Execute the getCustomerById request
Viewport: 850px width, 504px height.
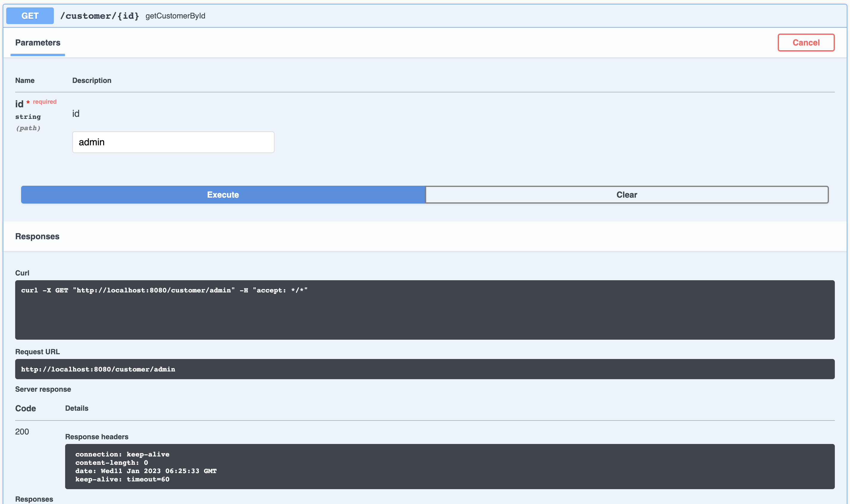(223, 195)
